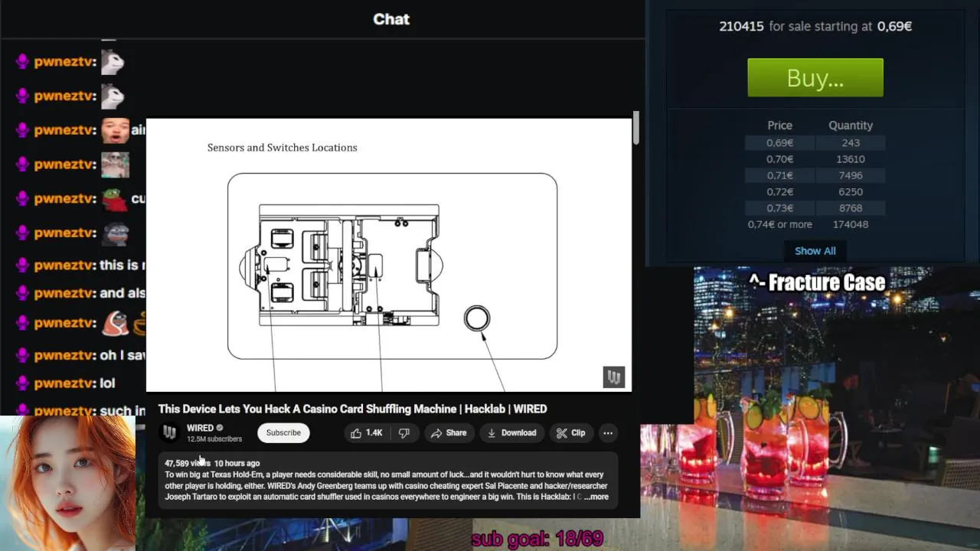This screenshot has height=551, width=980.
Task: Create a Clip of the video
Action: click(x=571, y=433)
